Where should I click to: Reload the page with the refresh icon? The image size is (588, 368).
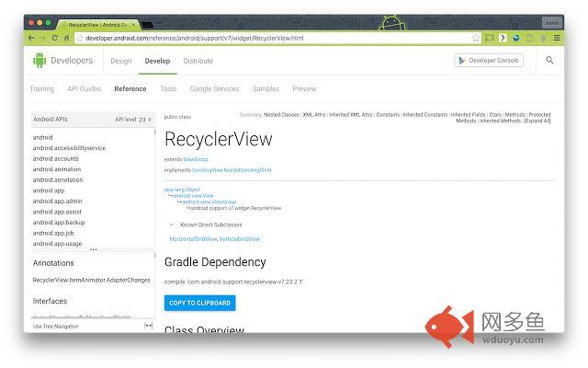[x=55, y=38]
